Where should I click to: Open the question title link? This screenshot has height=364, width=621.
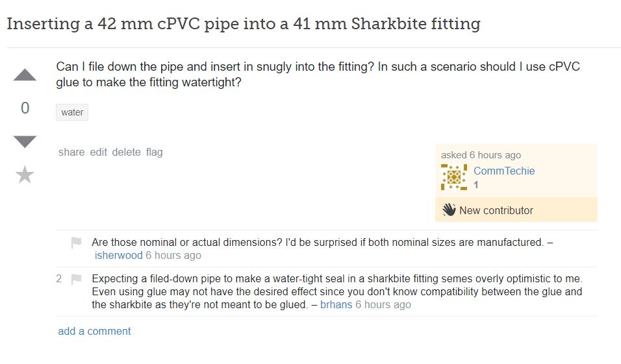(244, 24)
